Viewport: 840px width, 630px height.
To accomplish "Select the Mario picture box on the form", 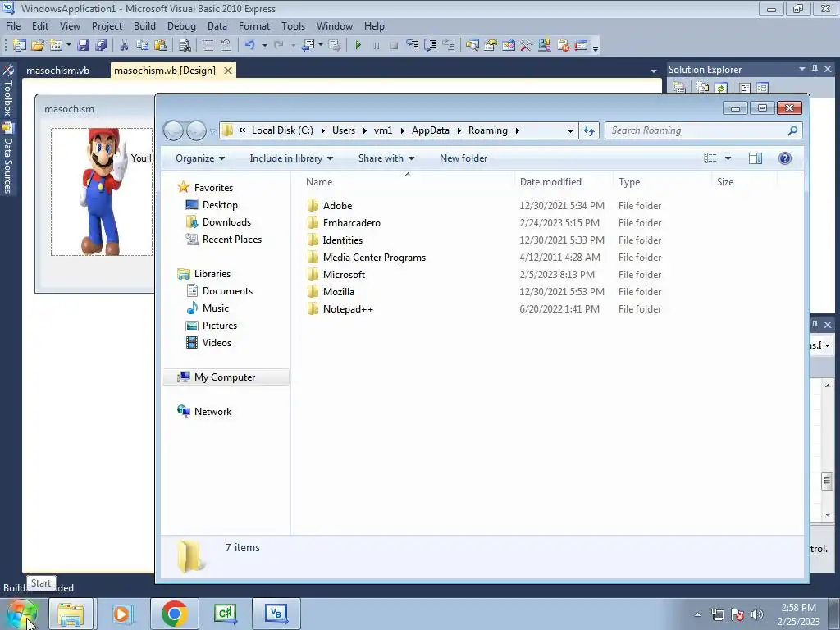I will click(x=102, y=192).
